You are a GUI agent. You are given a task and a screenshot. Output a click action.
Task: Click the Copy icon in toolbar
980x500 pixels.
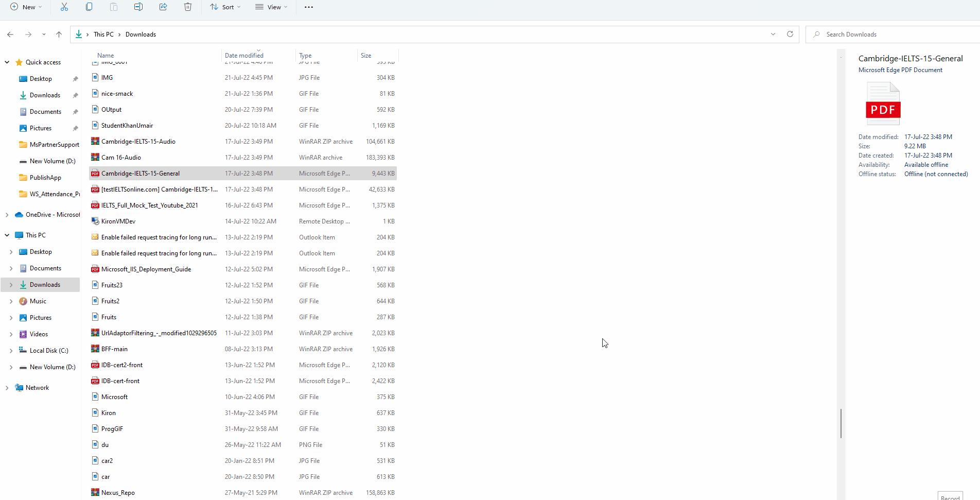click(89, 7)
